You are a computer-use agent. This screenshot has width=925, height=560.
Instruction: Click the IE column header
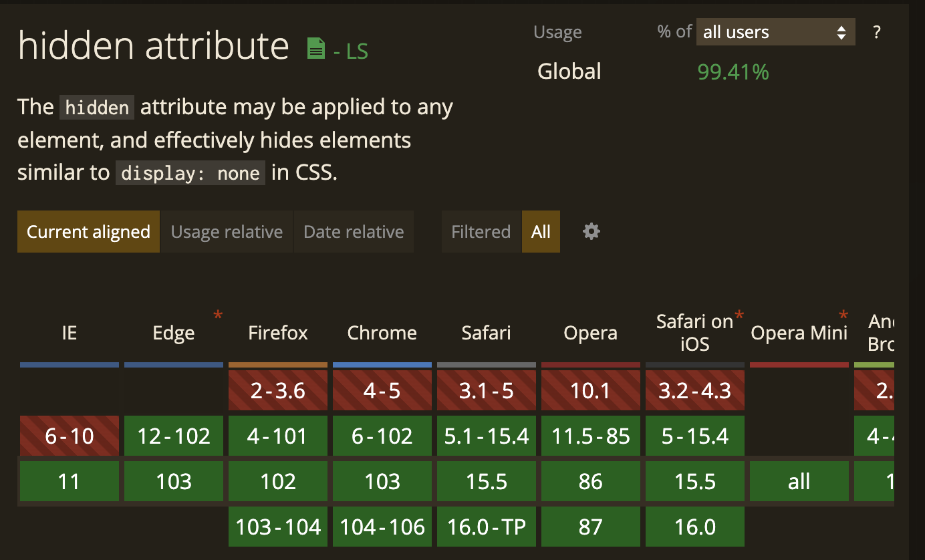(x=70, y=333)
